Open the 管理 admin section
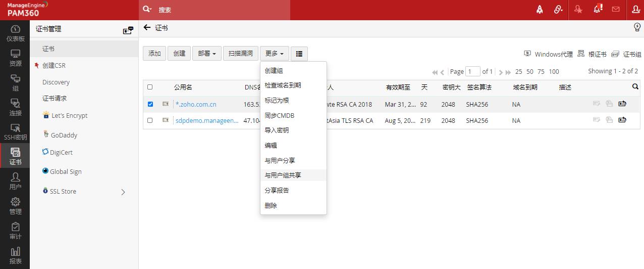The image size is (644, 269). [15, 206]
